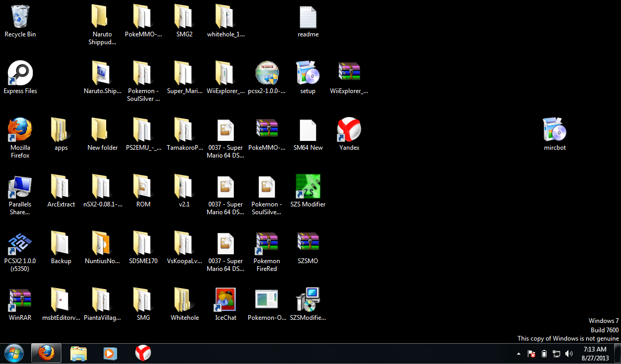This screenshot has height=364, width=621.
Task: Open the Windows Start menu
Action: (14, 354)
